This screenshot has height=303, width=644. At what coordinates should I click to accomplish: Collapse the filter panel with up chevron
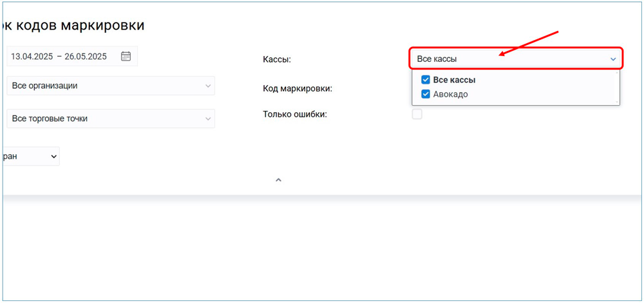(x=278, y=180)
